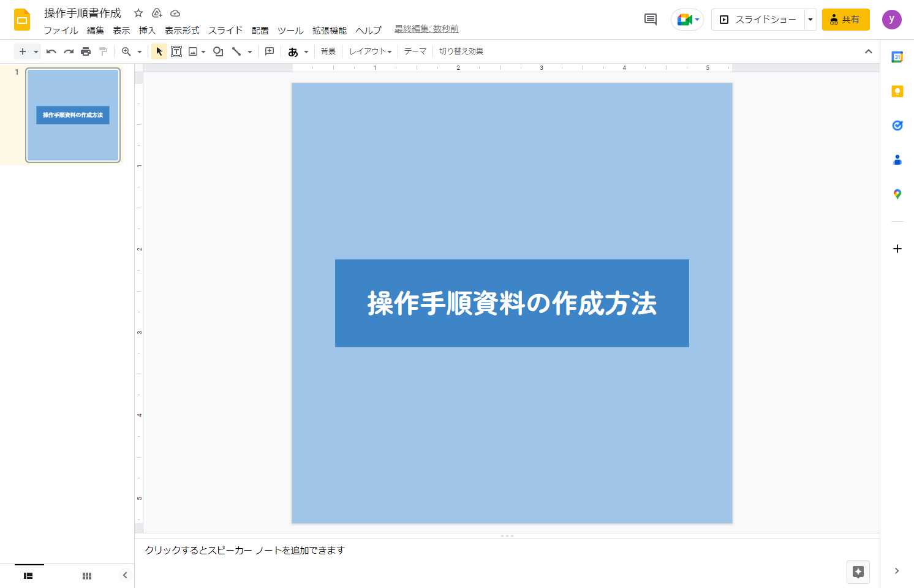914x588 pixels.
Task: Open line type dropdown arrow
Action: [250, 51]
